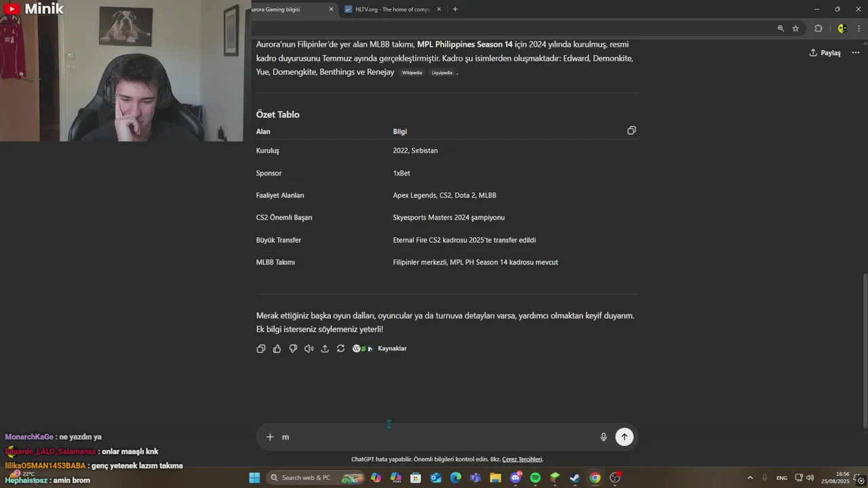868x488 pixels.
Task: Open the Chrome profile avatar
Action: (842, 28)
